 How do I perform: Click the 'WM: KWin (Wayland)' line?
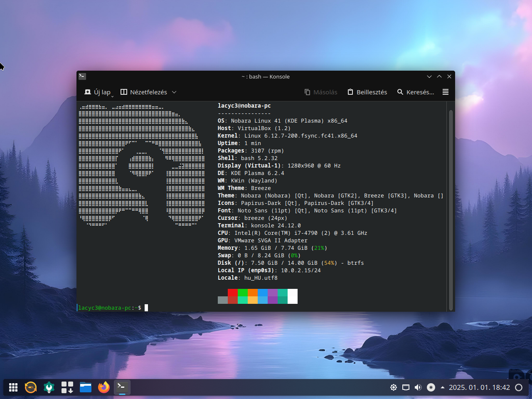(x=248, y=181)
